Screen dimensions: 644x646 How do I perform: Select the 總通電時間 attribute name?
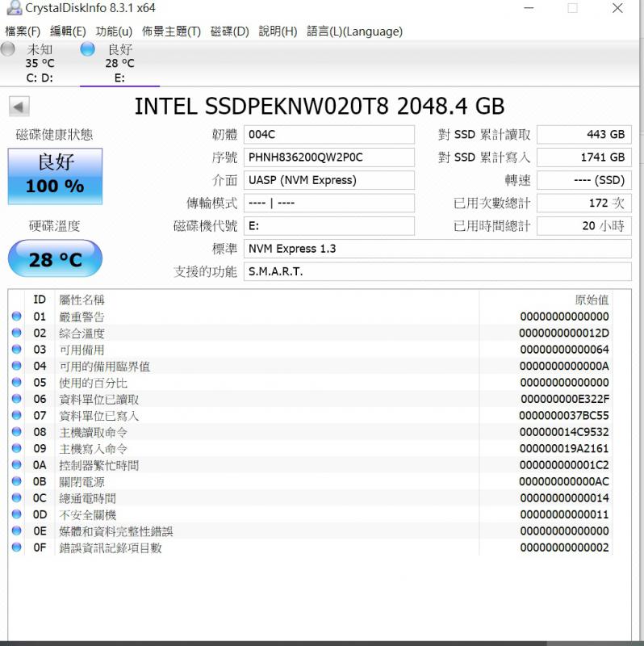point(87,498)
